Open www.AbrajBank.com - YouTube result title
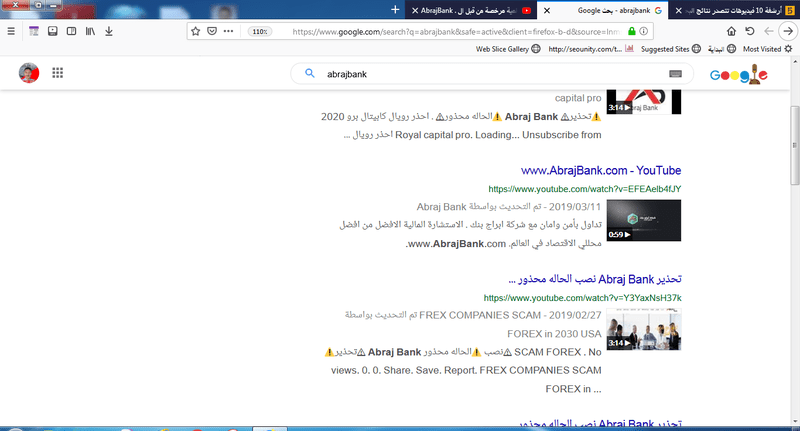The image size is (800, 431). click(x=601, y=170)
